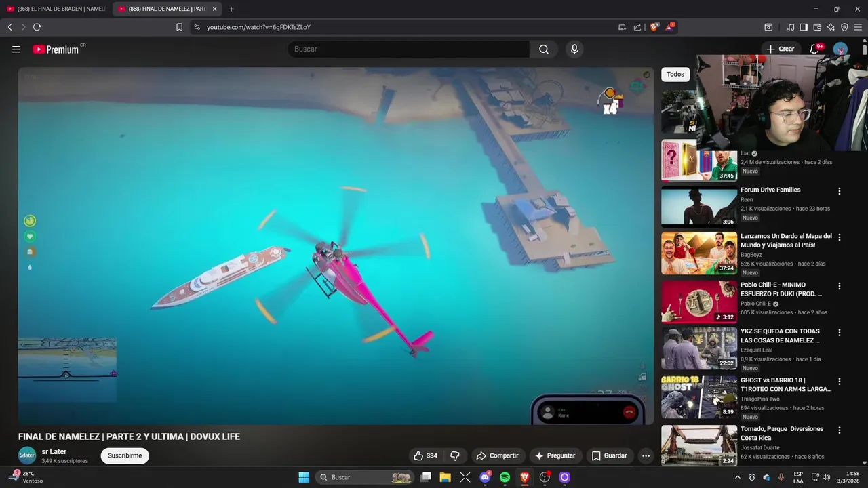Open site settings icon beside the URL
Screen dimensions: 868x488
197,27
